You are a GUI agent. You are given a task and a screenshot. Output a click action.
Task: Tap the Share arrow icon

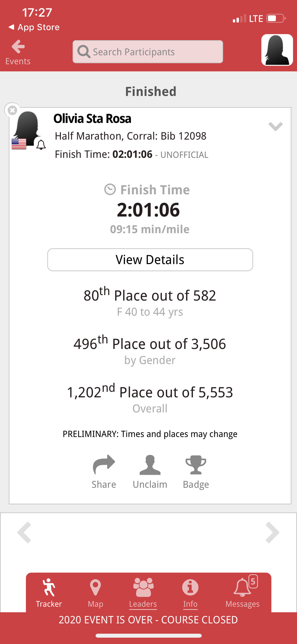point(104,465)
